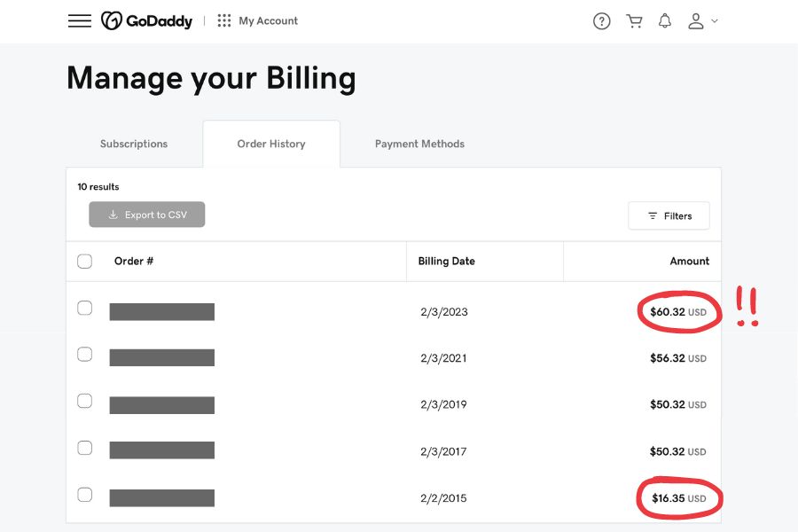Viewport: 798px width, 532px height.
Task: Switch to the Payment Methods tab
Action: [419, 144]
